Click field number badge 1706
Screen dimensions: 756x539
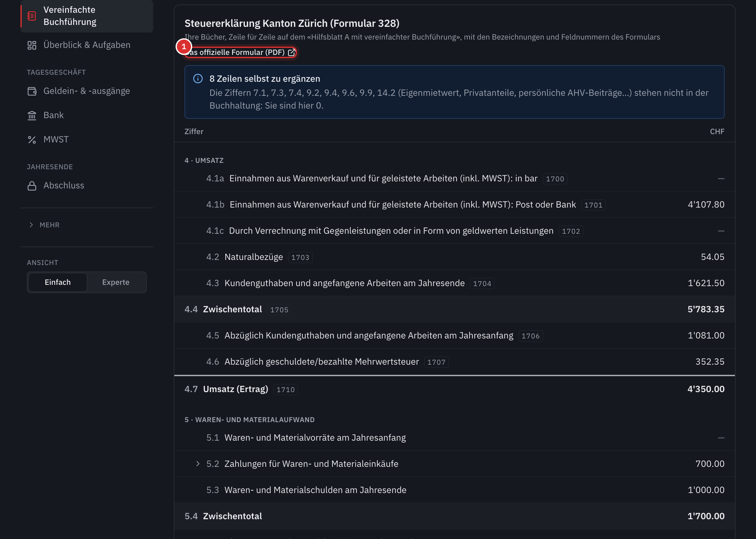(x=531, y=336)
